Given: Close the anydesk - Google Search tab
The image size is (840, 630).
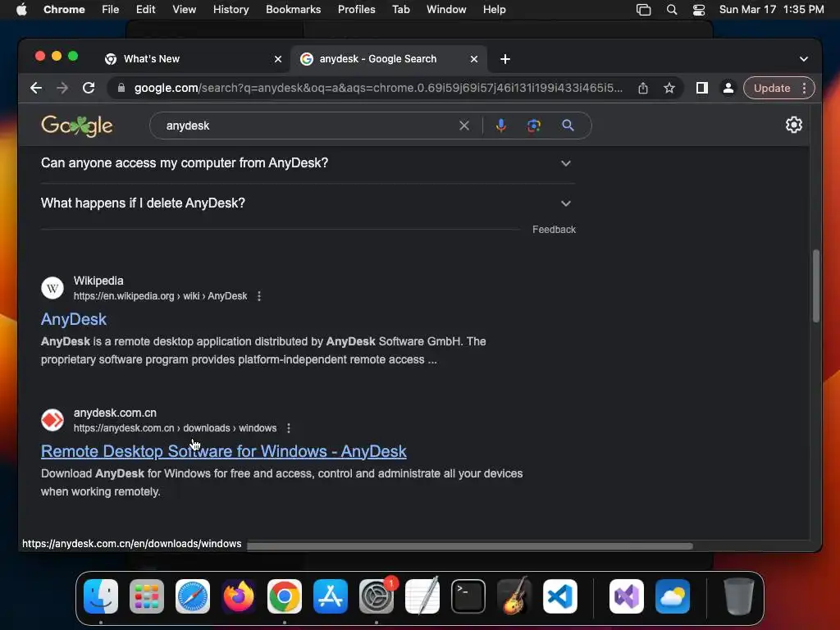Looking at the screenshot, I should point(474,59).
